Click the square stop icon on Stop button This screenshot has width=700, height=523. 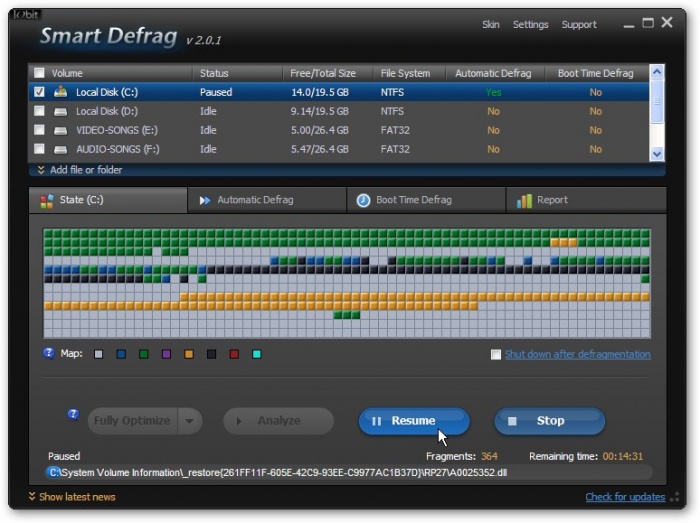coord(512,421)
